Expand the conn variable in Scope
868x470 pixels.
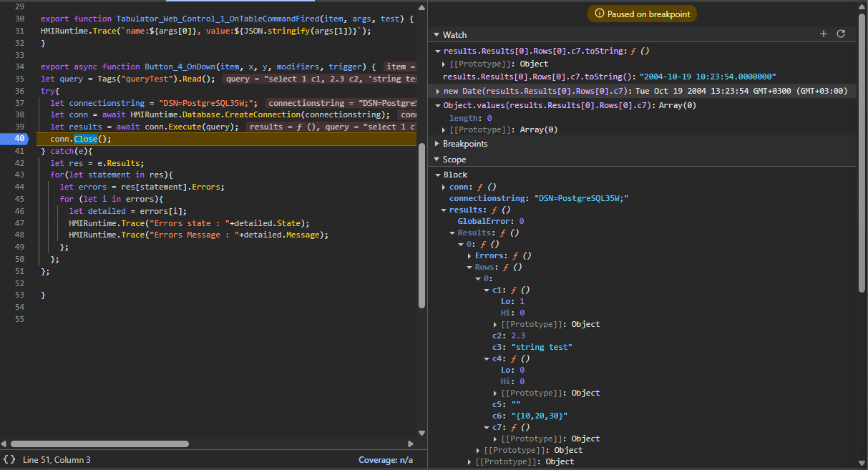pyautogui.click(x=444, y=187)
